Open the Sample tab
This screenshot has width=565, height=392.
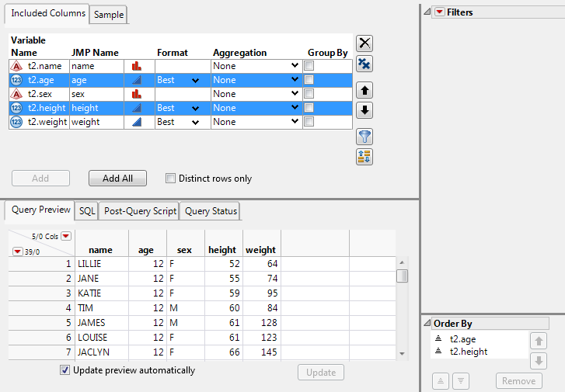click(x=109, y=15)
